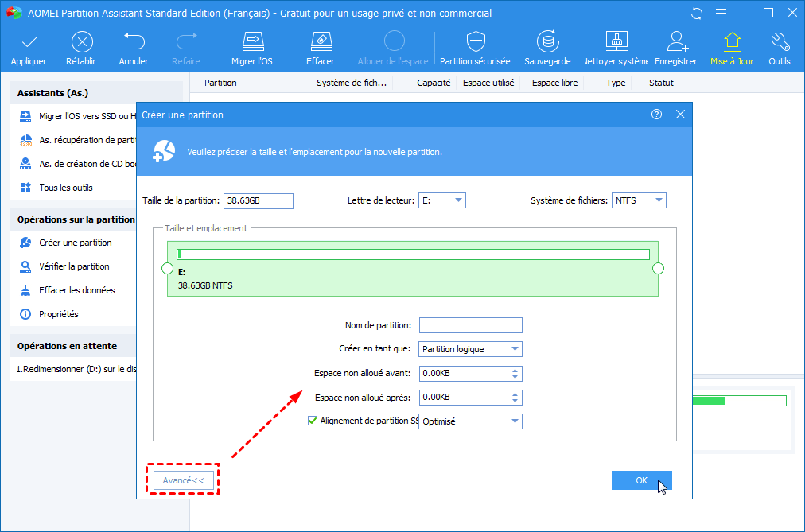Click right resize handle of partition bar

point(658,268)
